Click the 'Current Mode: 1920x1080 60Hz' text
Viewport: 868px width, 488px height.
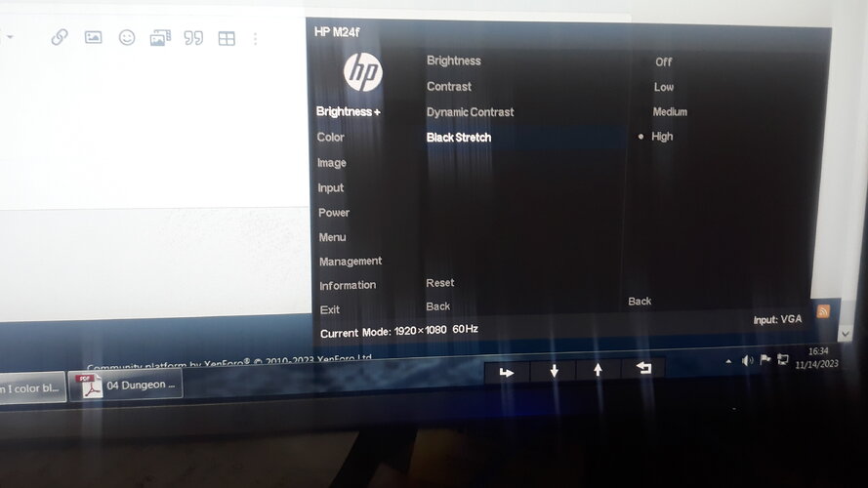point(399,331)
